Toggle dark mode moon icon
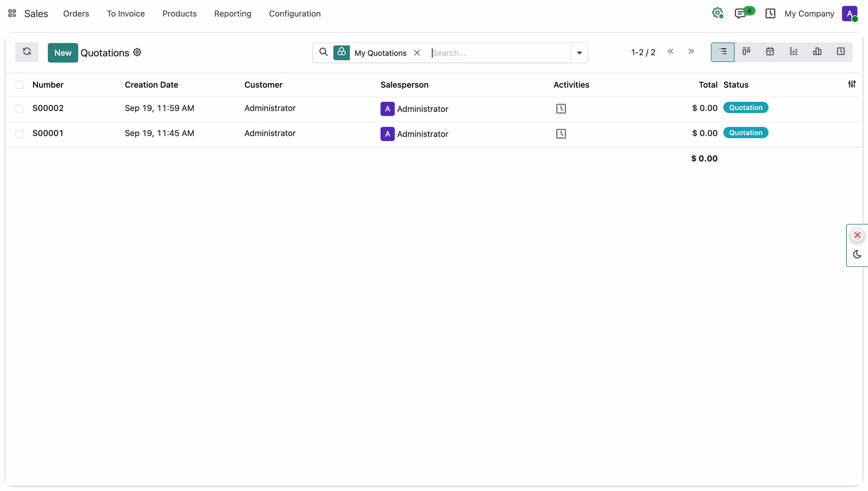The height and width of the screenshot is (491, 868). tap(857, 254)
